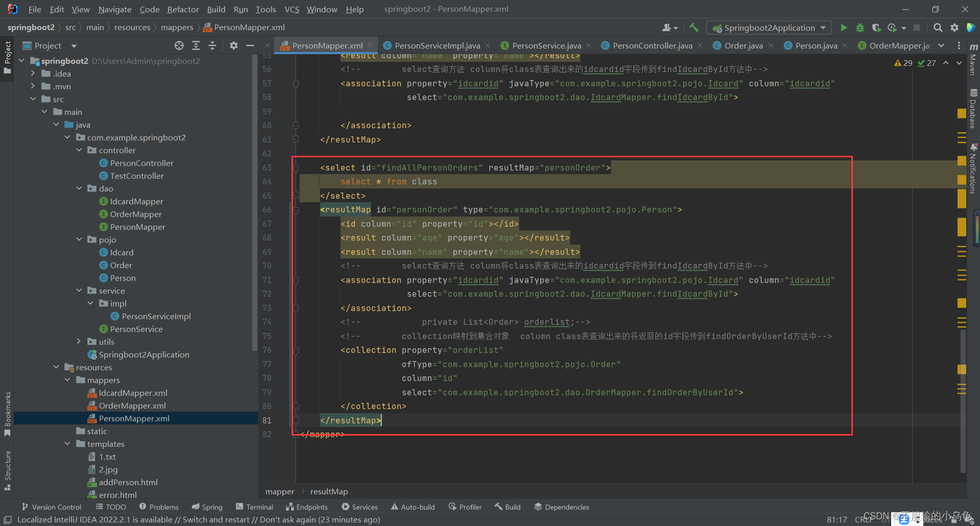Collapse the dao package
The image size is (980, 526).
coord(79,188)
